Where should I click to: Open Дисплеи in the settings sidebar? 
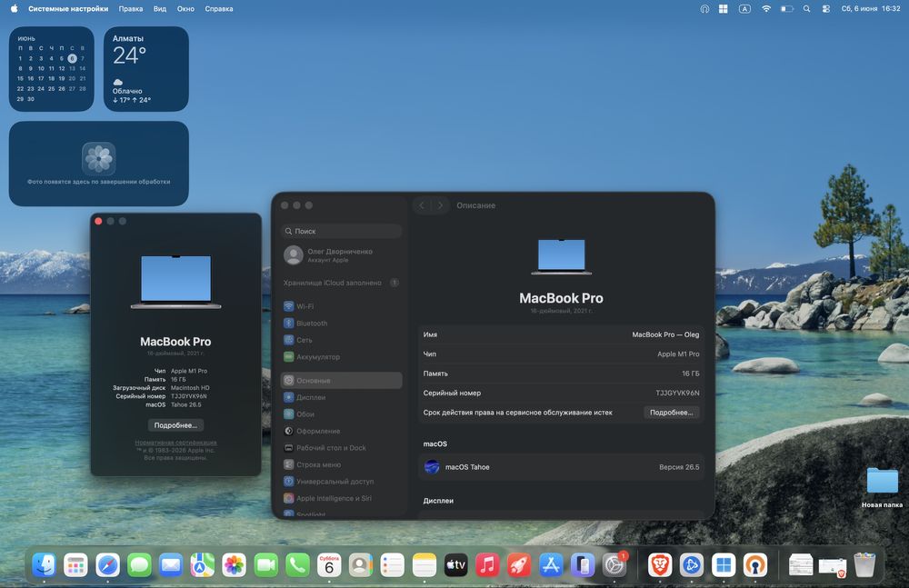click(341, 397)
